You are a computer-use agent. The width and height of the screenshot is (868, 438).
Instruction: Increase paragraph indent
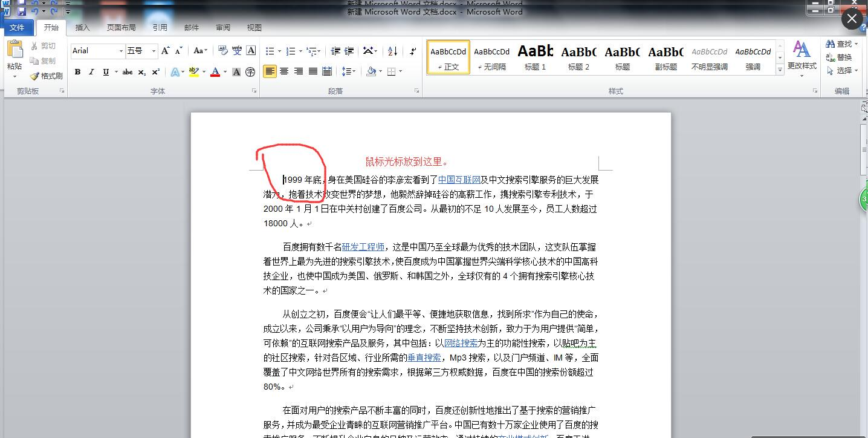pyautogui.click(x=350, y=51)
